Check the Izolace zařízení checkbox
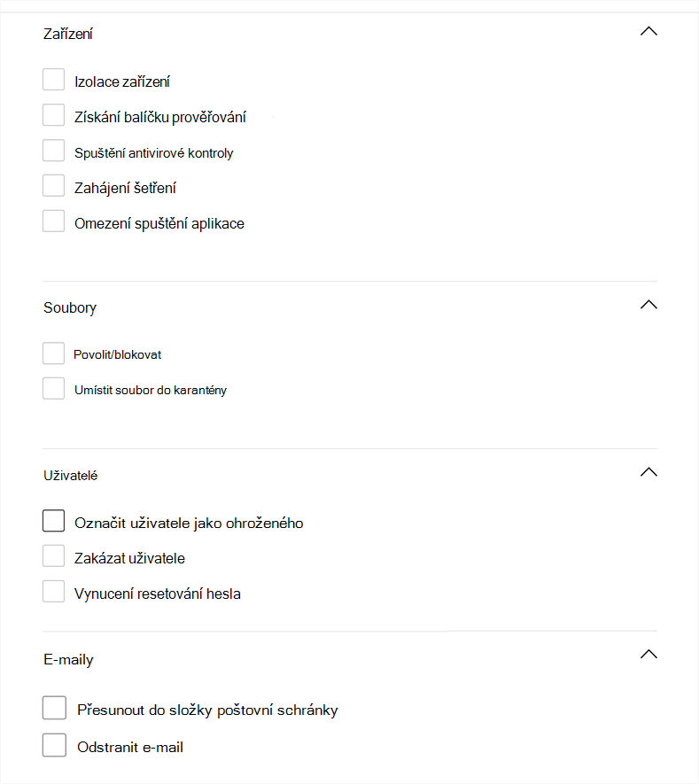The image size is (699, 784). click(x=54, y=80)
